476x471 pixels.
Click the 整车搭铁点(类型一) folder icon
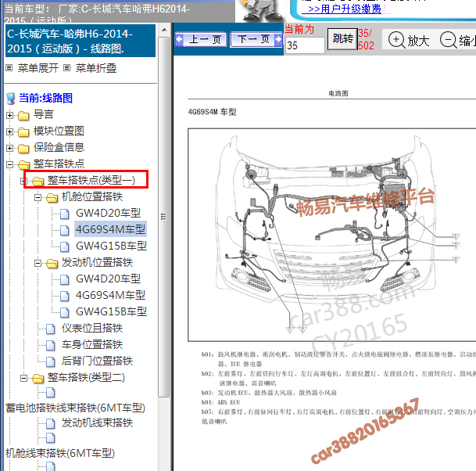click(38, 181)
